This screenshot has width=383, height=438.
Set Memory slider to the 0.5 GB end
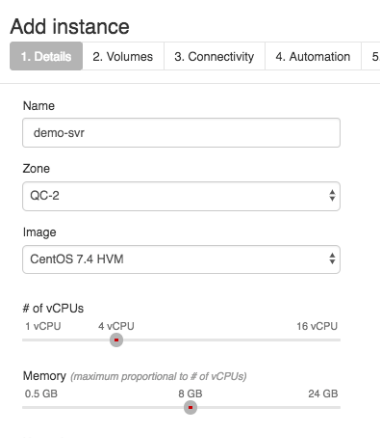coord(24,407)
